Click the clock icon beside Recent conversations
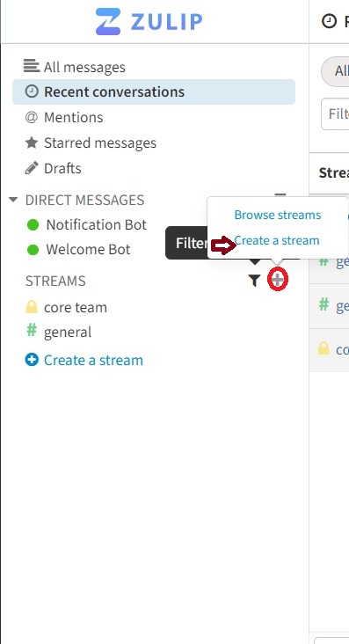Screen dimensions: 349x644 (x=32, y=91)
